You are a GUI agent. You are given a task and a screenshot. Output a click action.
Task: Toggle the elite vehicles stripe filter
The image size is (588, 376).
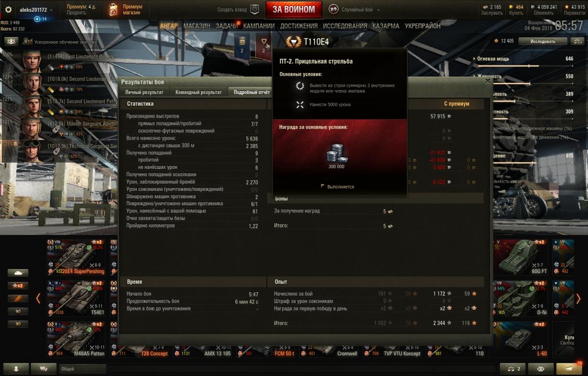(18, 298)
